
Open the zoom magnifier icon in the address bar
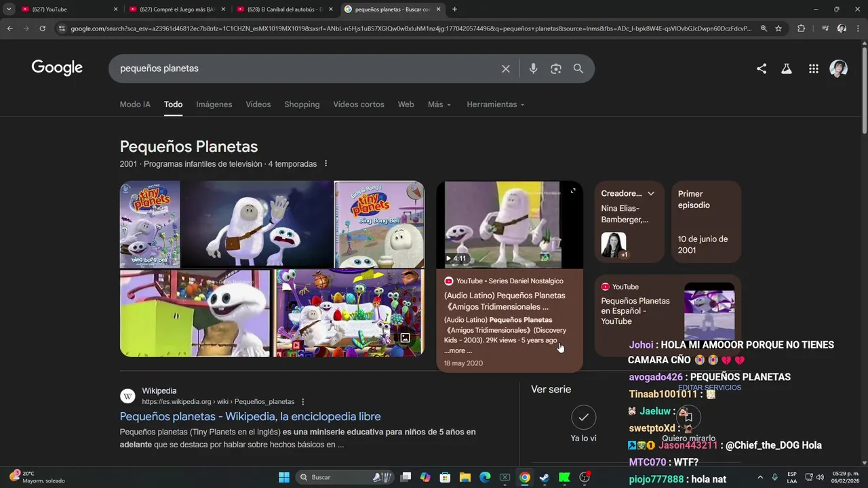tap(764, 28)
